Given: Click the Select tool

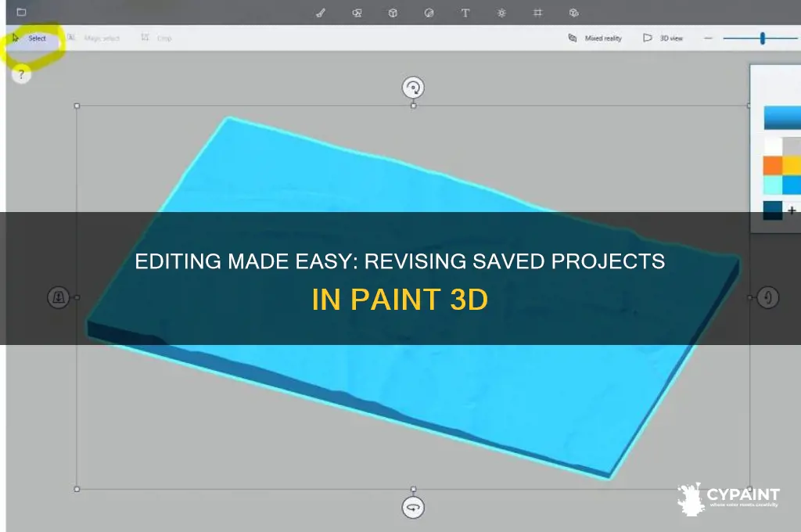Looking at the screenshot, I should point(31,38).
